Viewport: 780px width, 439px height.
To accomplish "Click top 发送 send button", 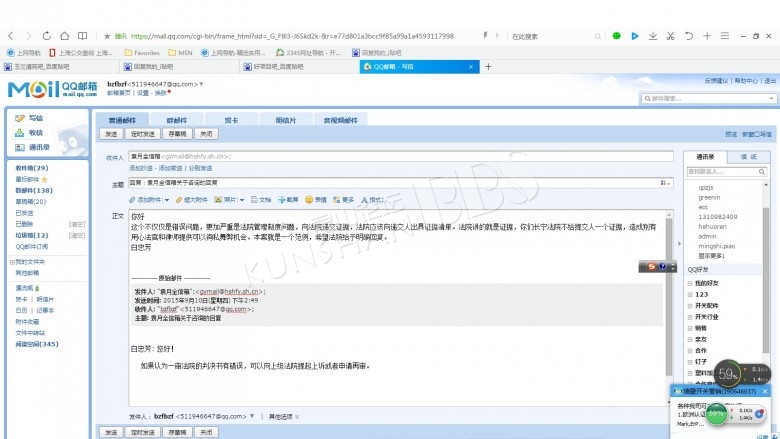I will (x=111, y=133).
